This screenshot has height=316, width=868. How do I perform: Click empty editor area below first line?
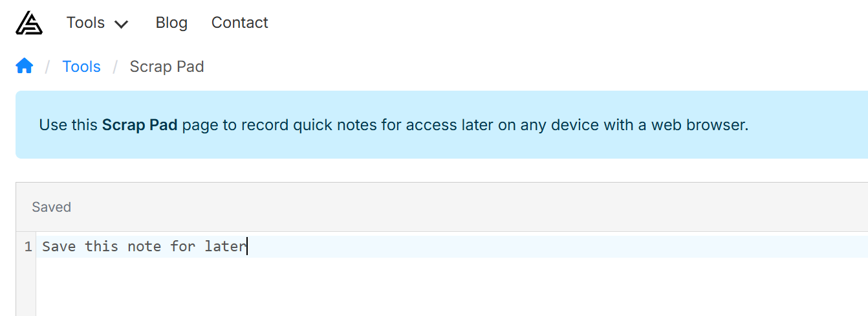coord(388,288)
